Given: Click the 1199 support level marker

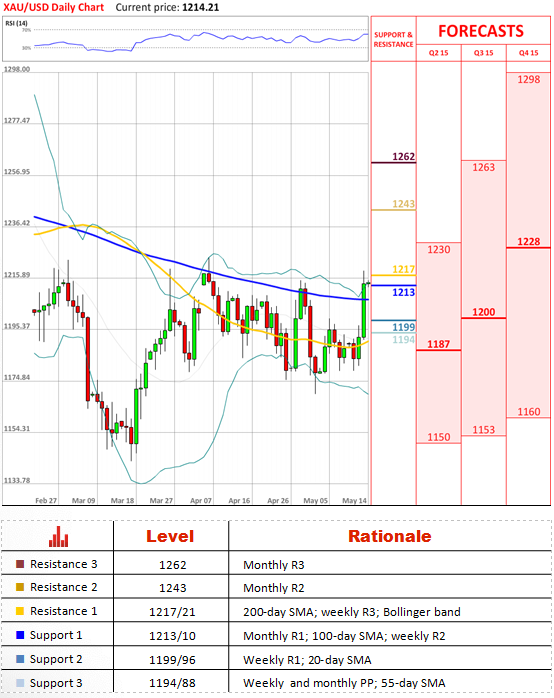Looking at the screenshot, I should pyautogui.click(x=403, y=327).
